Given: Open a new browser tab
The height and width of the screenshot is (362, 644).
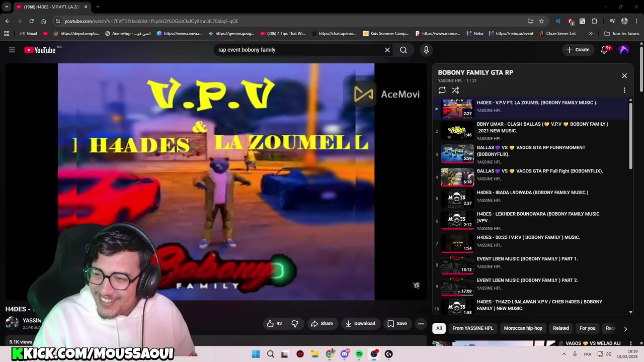Looking at the screenshot, I should (x=98, y=7).
